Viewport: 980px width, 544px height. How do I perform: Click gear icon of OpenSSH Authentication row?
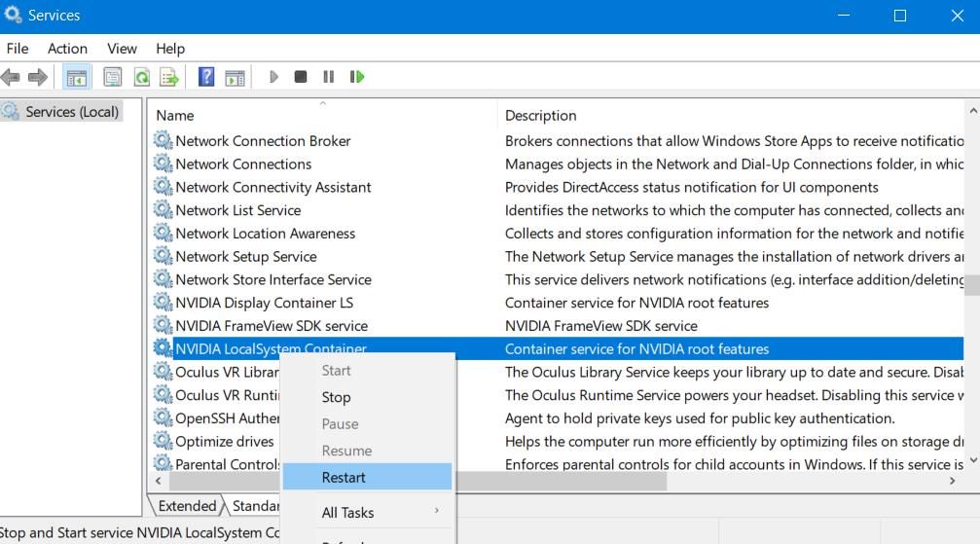pos(163,417)
